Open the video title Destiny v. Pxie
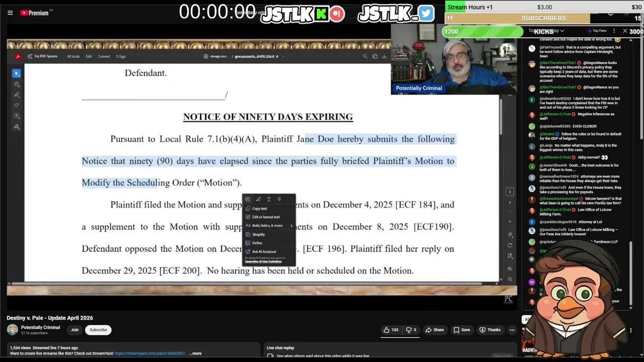This screenshot has width=644, height=362. click(x=50, y=318)
